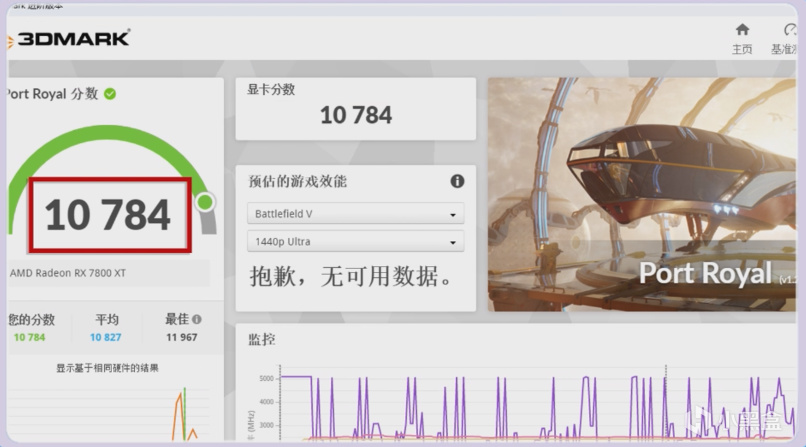The height and width of the screenshot is (447, 806).
Task: Click the 抱歉，无可用数据。 message
Action: (352, 276)
